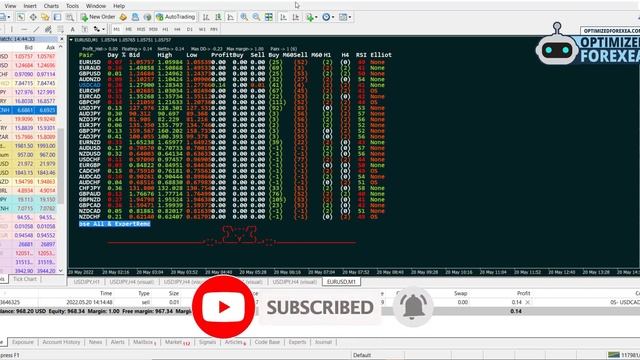Switch to bar chart display
640x360 pixels.
(x=206, y=17)
